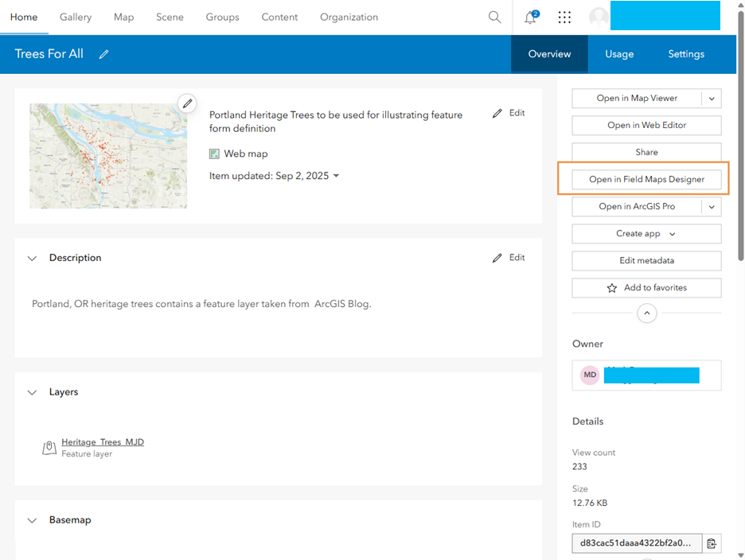Switch to the Usage tab

(x=619, y=54)
